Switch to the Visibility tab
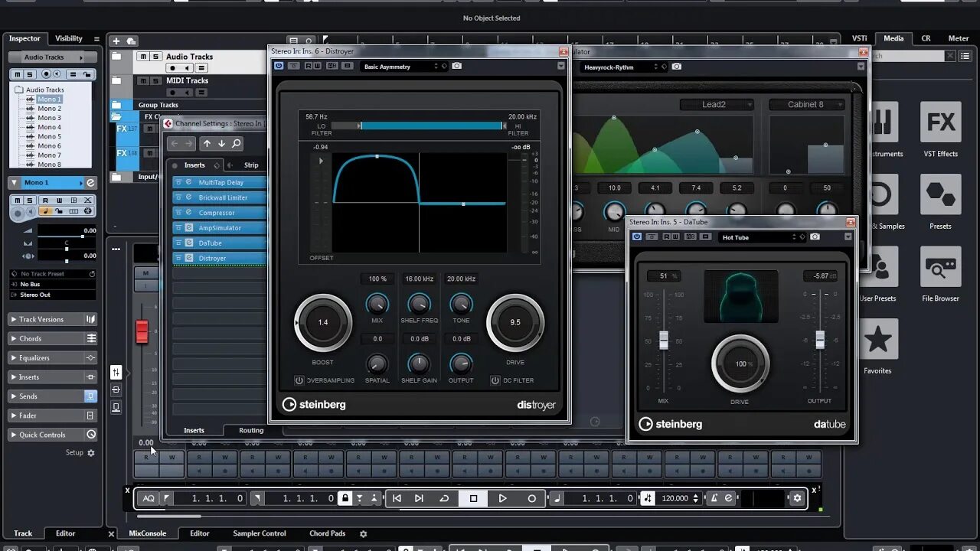The height and width of the screenshot is (551, 980). point(69,38)
